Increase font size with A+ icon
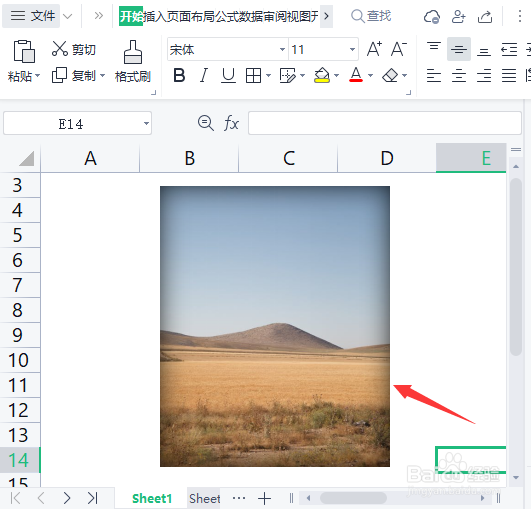 pos(375,49)
